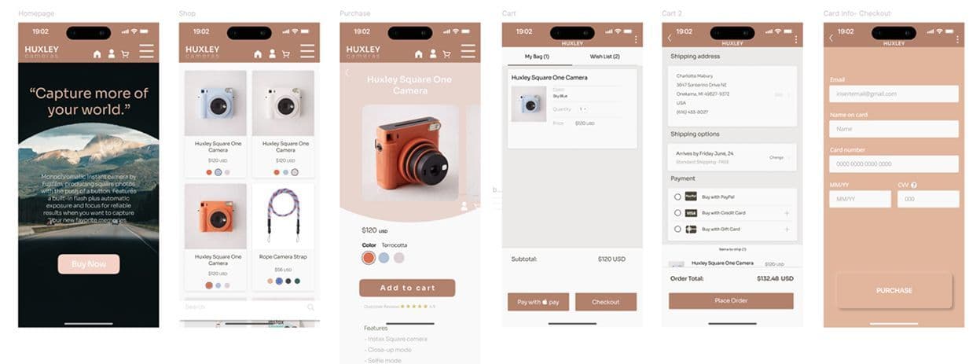The width and height of the screenshot is (980, 364).
Task: Open hamburger menu on the Homepage screen
Action: click(147, 51)
